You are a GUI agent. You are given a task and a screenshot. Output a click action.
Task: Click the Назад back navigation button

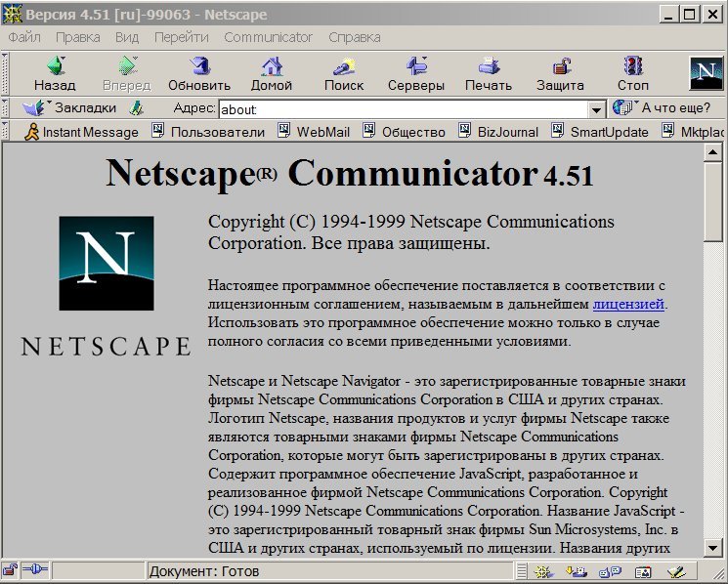click(55, 74)
